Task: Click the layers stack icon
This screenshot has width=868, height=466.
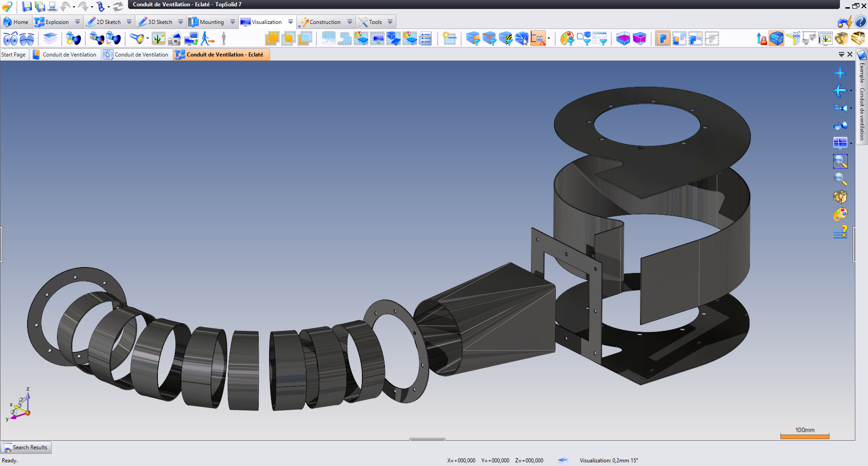Action: [x=50, y=39]
